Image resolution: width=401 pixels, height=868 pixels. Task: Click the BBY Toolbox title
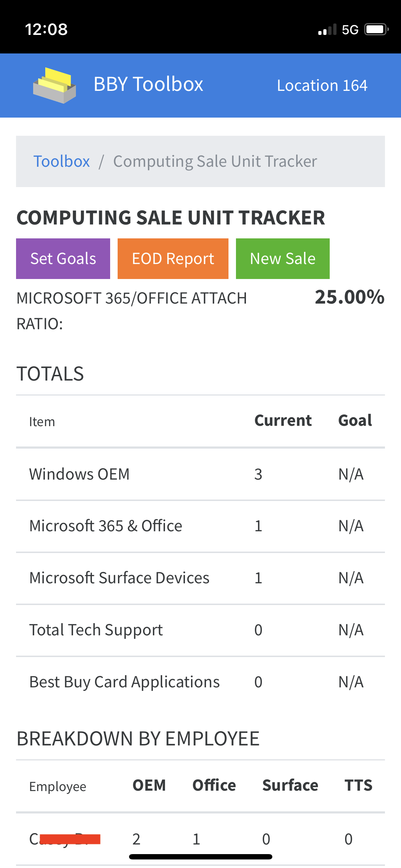[x=148, y=84]
